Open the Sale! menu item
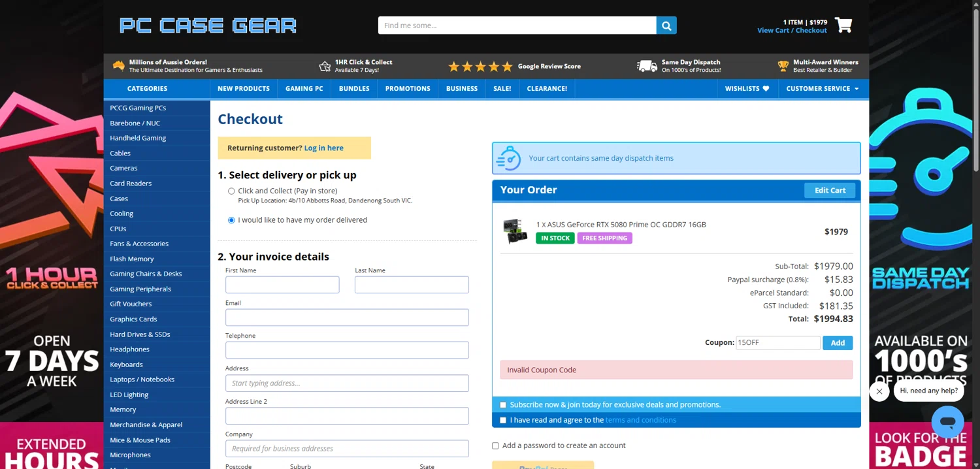980x469 pixels. pos(502,89)
